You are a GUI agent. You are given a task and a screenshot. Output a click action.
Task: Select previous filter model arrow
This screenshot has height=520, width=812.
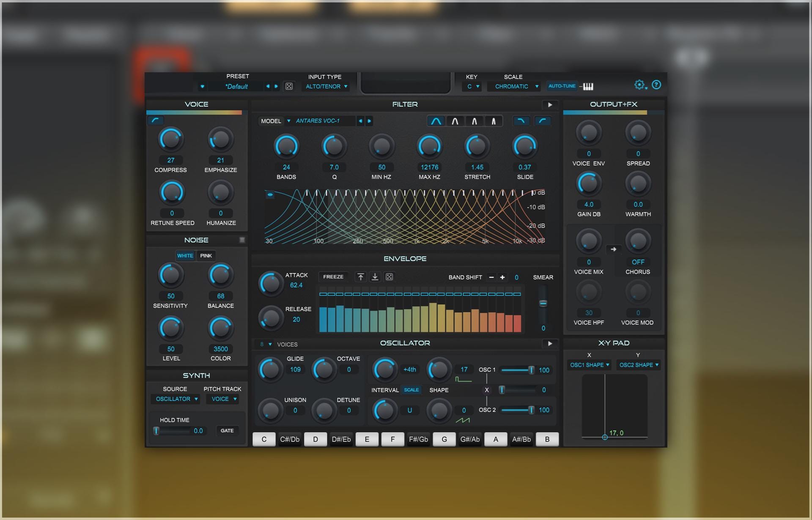tap(360, 121)
